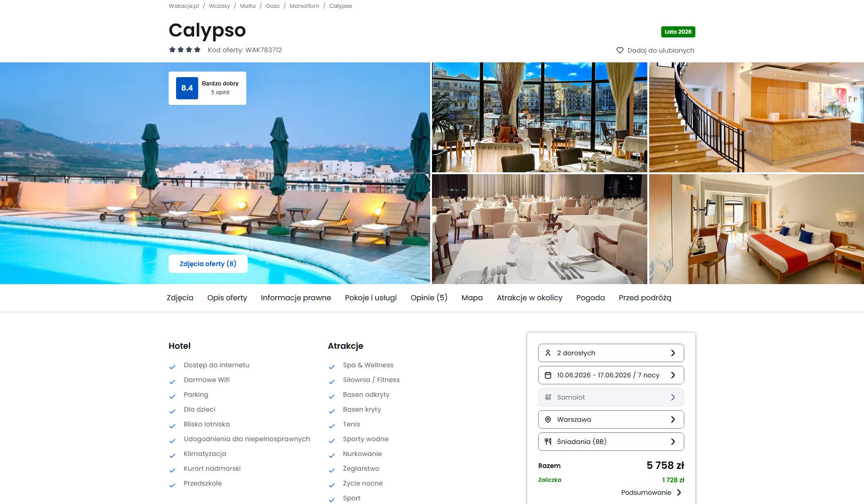864x504 pixels.
Task: Click the calendar icon in date field
Action: (548, 375)
